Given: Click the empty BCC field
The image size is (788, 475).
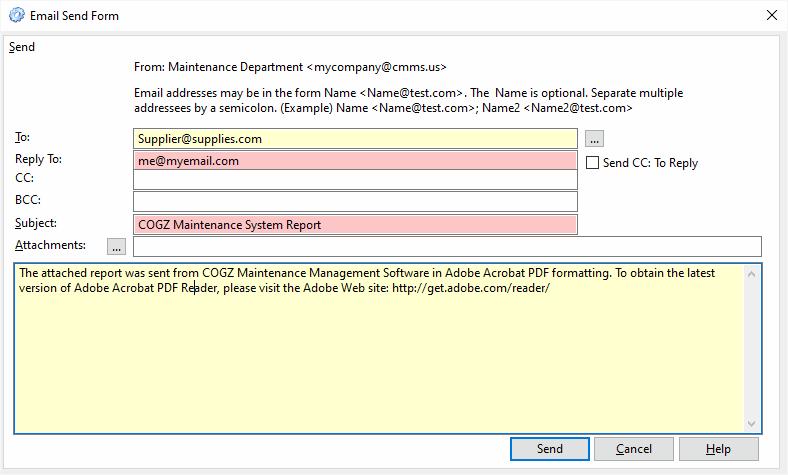Looking at the screenshot, I should click(x=355, y=202).
